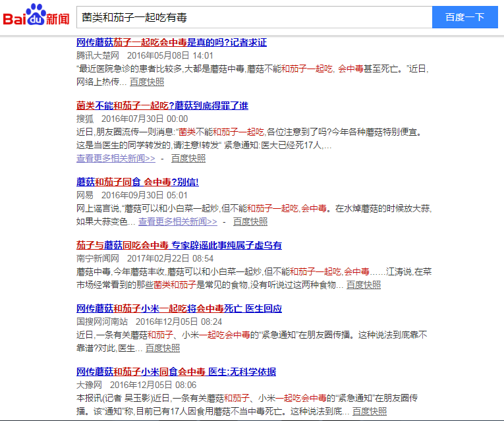Open 百度快照 for the 南宁新闻网 result
The width and height of the screenshot is (504, 421).
(x=364, y=285)
